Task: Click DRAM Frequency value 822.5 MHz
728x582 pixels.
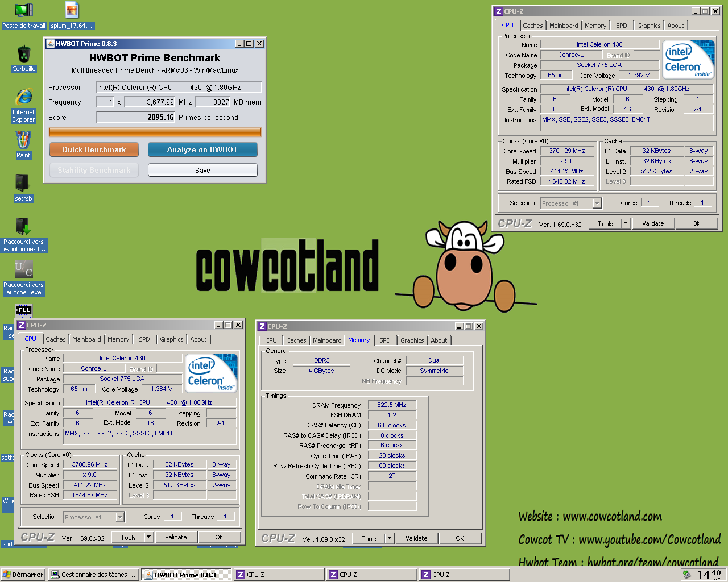Action: point(392,405)
